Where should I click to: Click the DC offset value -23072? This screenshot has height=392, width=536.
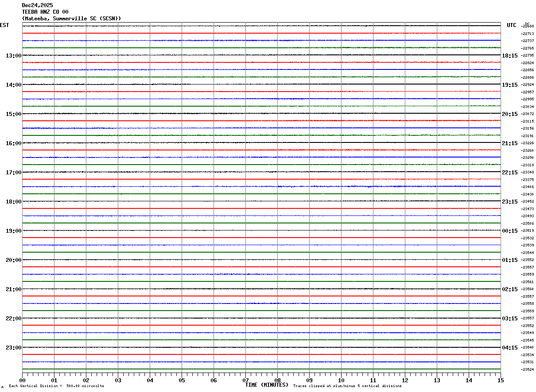(x=527, y=114)
